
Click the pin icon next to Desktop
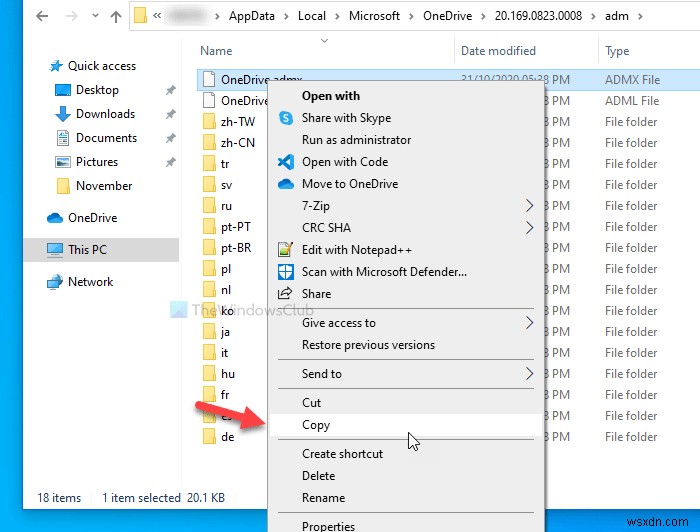tap(171, 90)
